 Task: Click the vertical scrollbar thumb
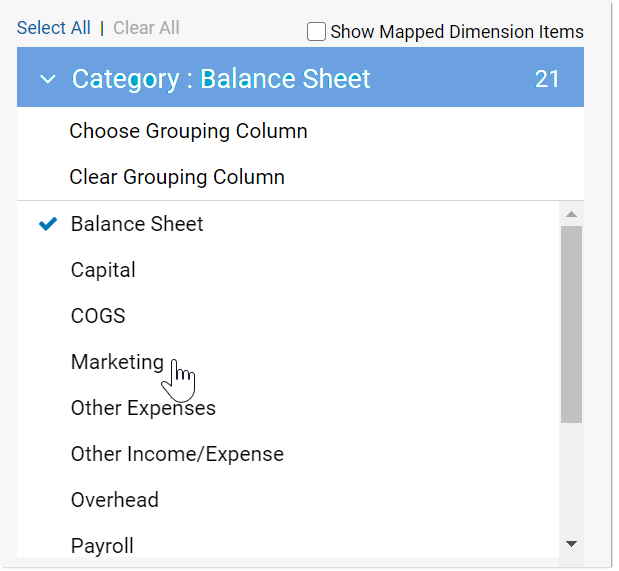(x=571, y=325)
